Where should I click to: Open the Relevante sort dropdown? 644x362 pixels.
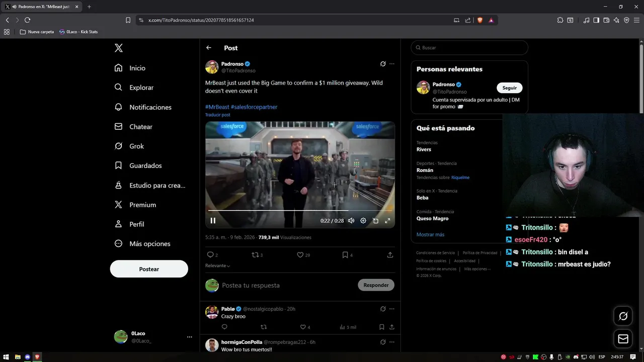click(x=218, y=265)
